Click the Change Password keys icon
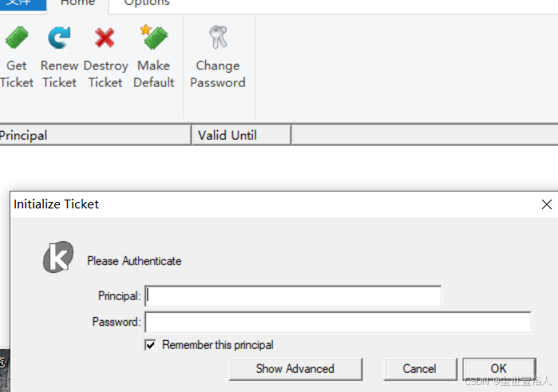The width and height of the screenshot is (558, 392). click(x=217, y=37)
